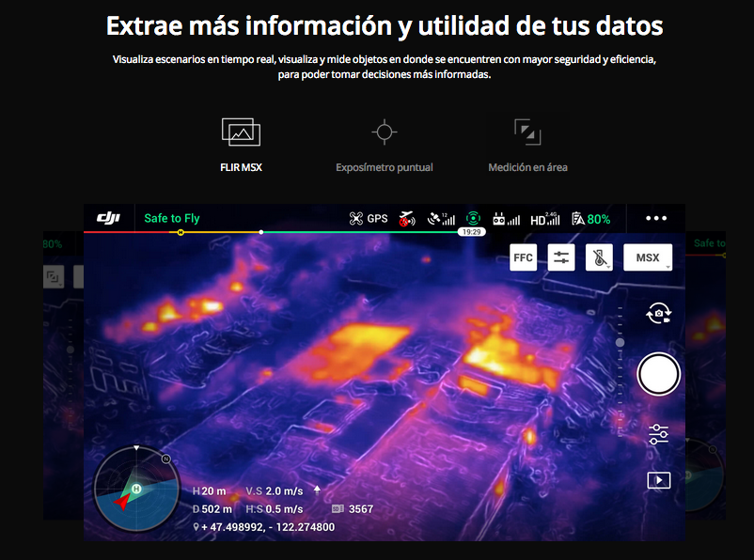The width and height of the screenshot is (754, 560).
Task: Click the obstacle sensing status icon
Action: click(473, 218)
